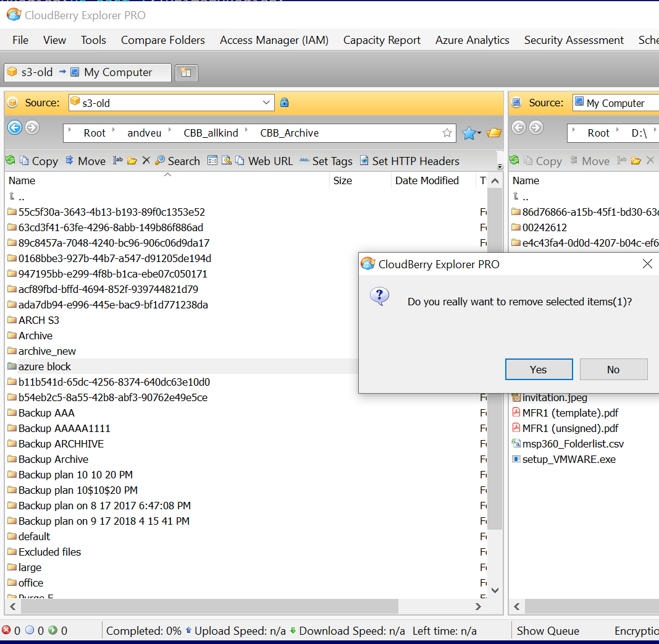Screen dimensions: 659x644
Task: Click Set Tags in the toolbar
Action: tap(325, 161)
